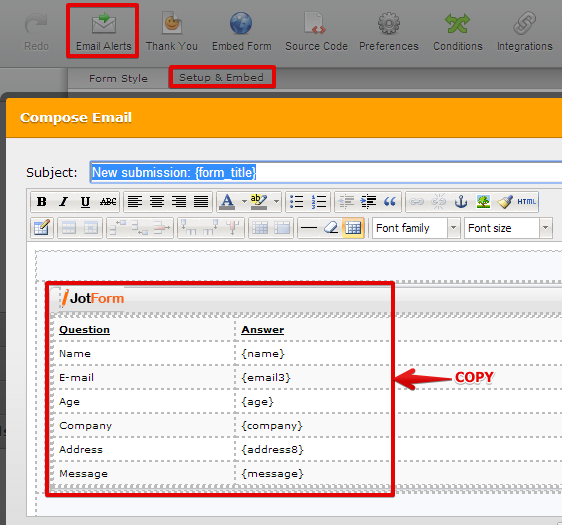Viewport: 562px width, 525px height.
Task: Open the Source Code option
Action: 316,32
